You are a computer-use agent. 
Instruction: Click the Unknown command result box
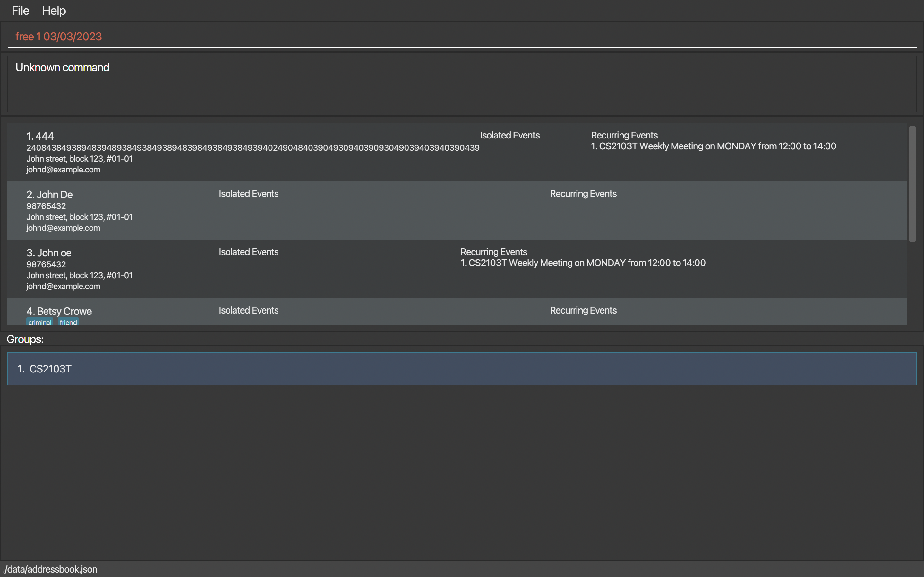tap(461, 84)
